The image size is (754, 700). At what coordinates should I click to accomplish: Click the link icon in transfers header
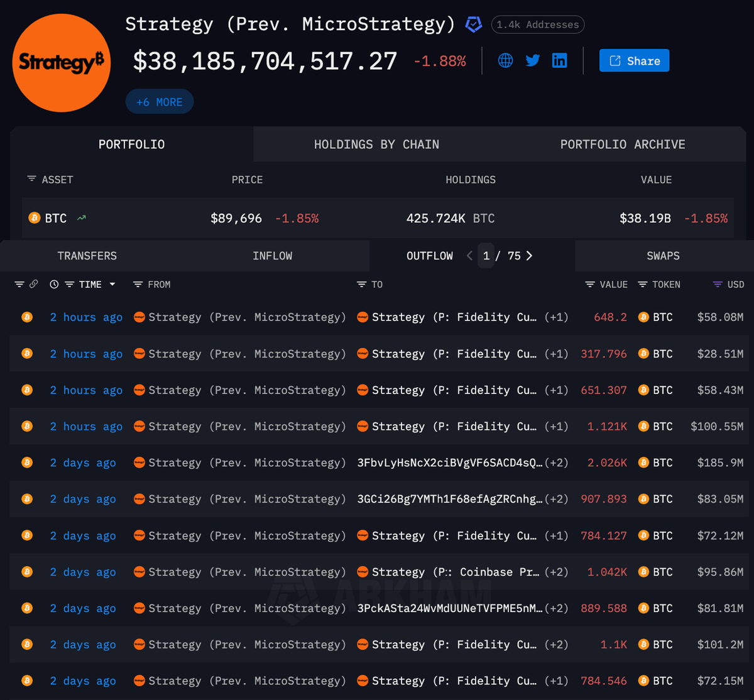(34, 285)
